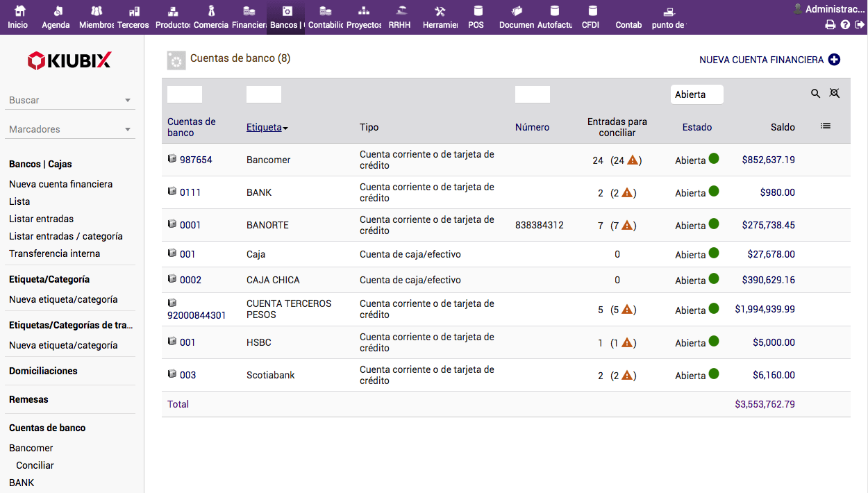Sort by Etiqueta column header

pyautogui.click(x=265, y=127)
